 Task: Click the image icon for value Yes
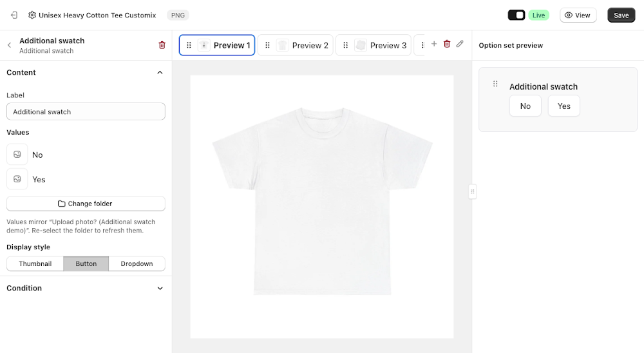click(x=17, y=179)
